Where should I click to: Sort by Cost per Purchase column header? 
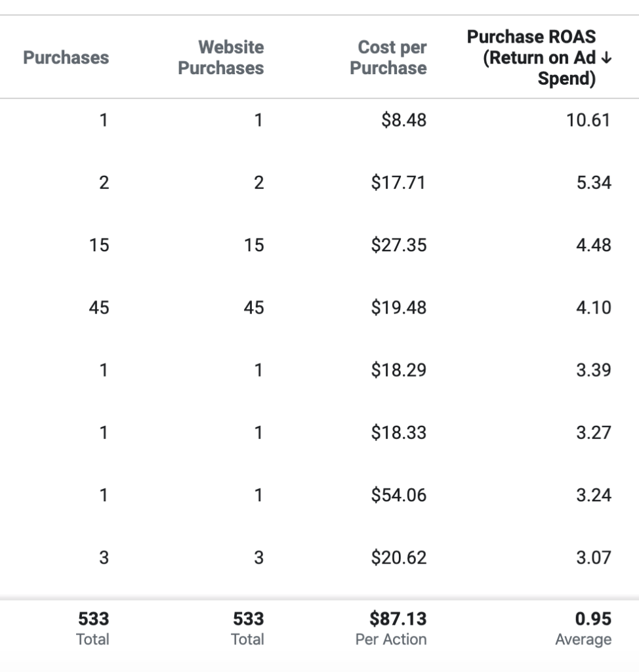point(388,58)
